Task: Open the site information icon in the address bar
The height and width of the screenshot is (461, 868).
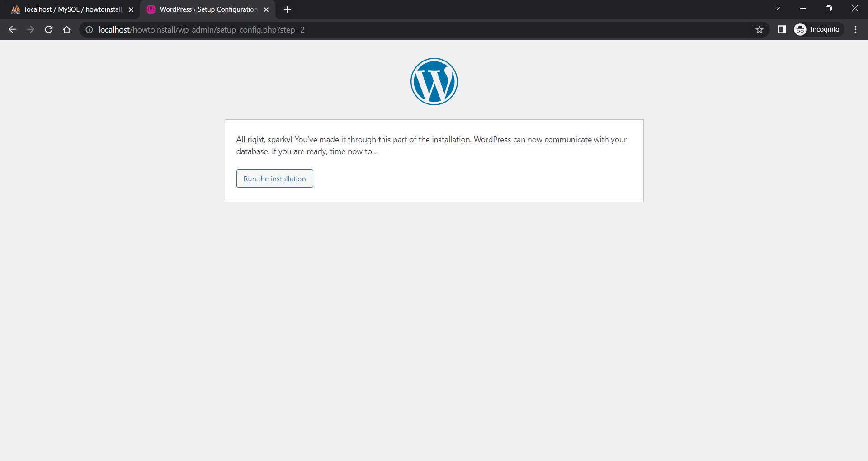Action: [x=89, y=30]
